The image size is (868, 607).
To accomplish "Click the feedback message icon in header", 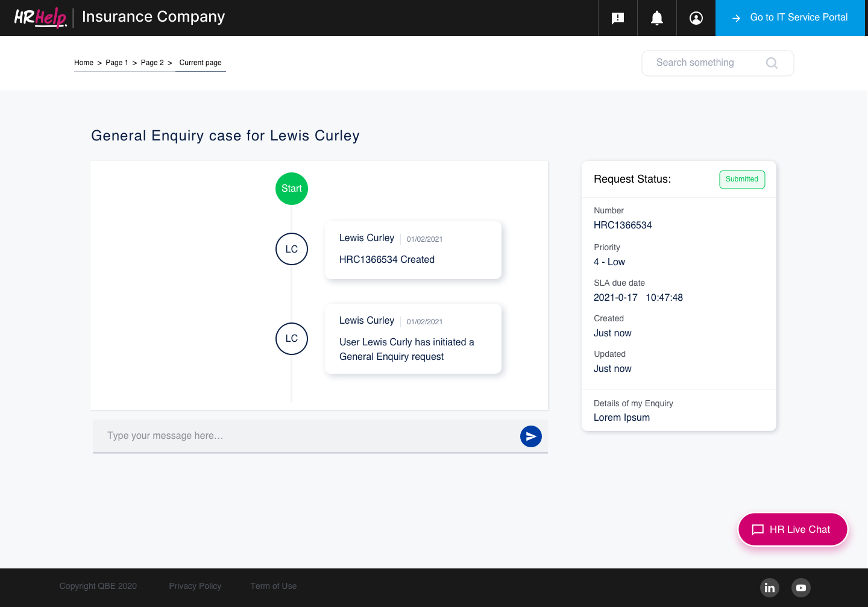I will [618, 18].
